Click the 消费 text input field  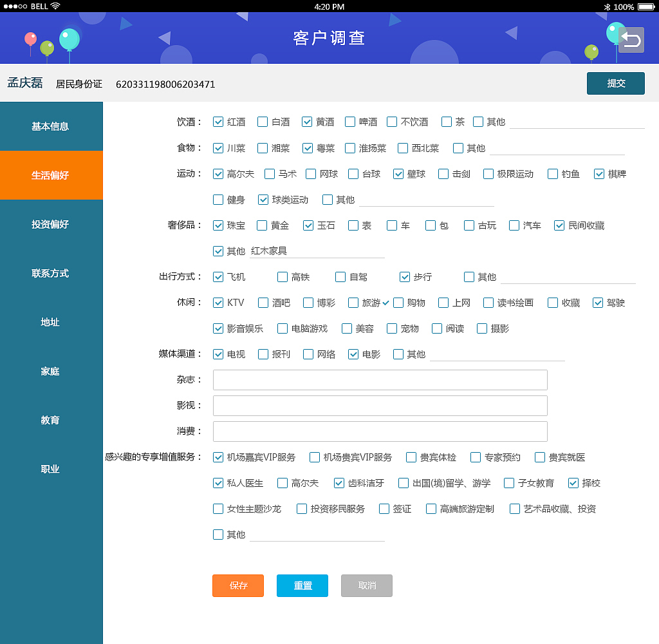pyautogui.click(x=380, y=431)
